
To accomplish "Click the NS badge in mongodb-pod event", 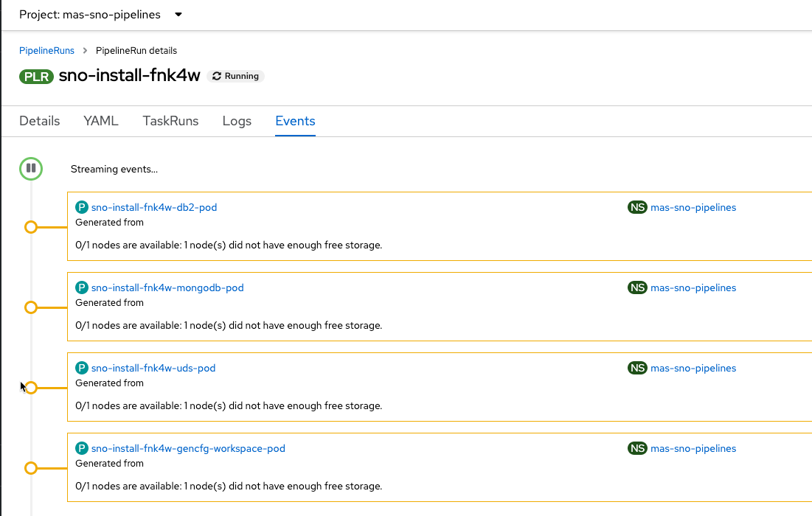I will (x=637, y=288).
